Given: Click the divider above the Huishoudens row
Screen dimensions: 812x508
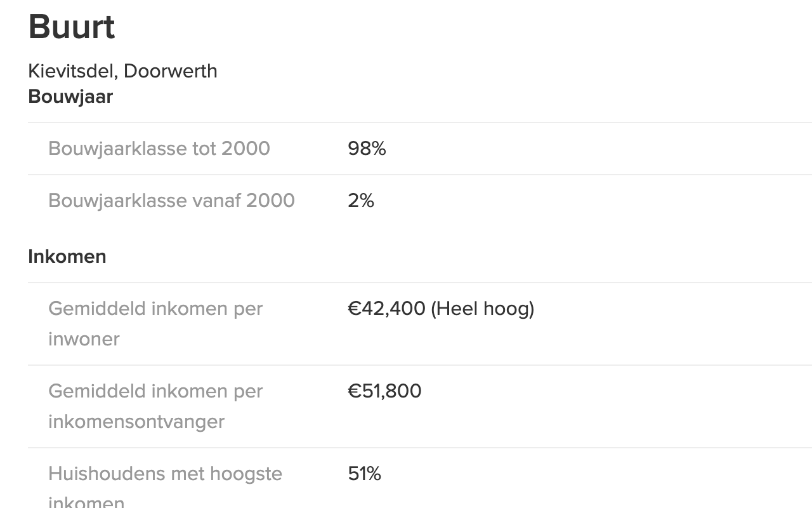Looking at the screenshot, I should point(419,448).
